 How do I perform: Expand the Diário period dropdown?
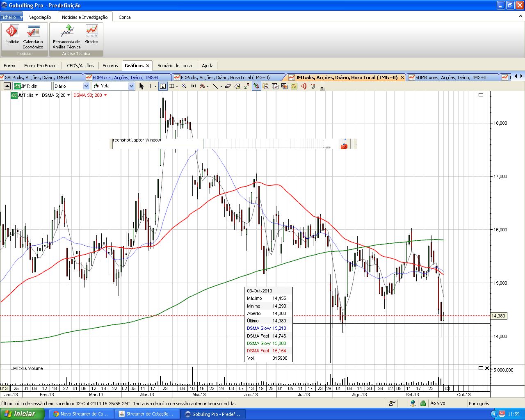86,86
